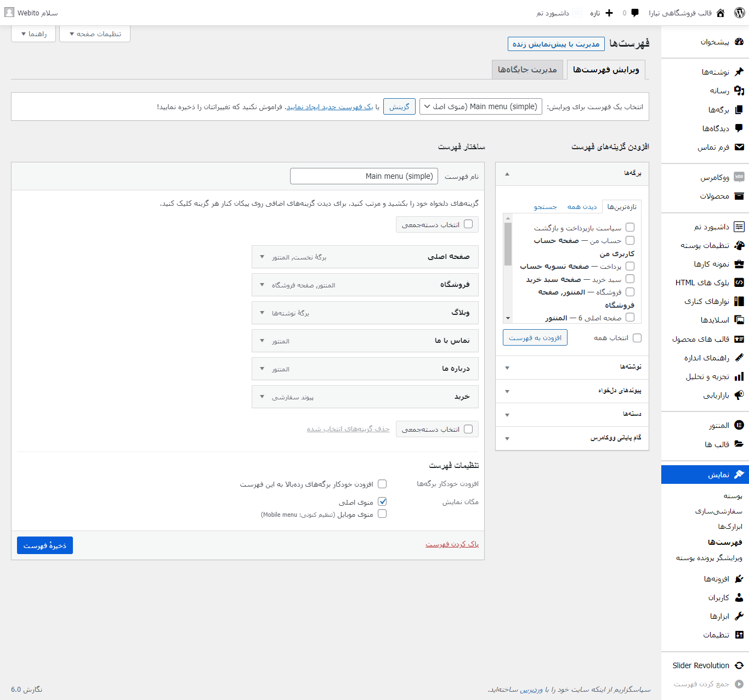Viewport: 749px width, 700px height.
Task: Click the Elementor (المنتور) sidebar icon
Action: (739, 425)
